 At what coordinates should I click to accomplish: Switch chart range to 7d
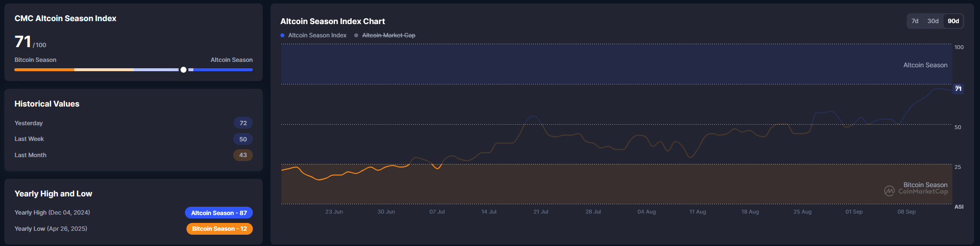point(915,21)
